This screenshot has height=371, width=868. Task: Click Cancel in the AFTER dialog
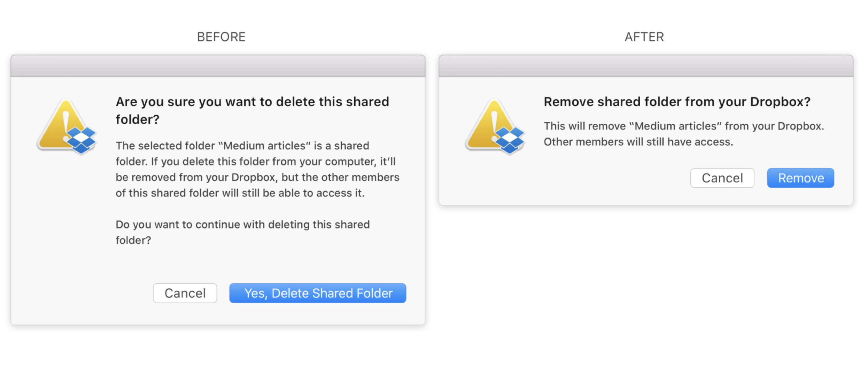722,178
